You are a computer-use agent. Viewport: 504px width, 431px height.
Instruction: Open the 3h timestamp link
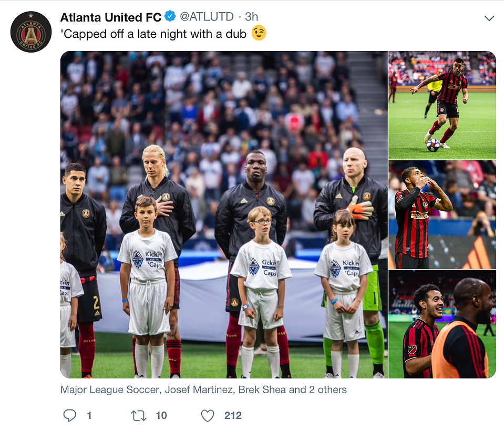pyautogui.click(x=251, y=17)
